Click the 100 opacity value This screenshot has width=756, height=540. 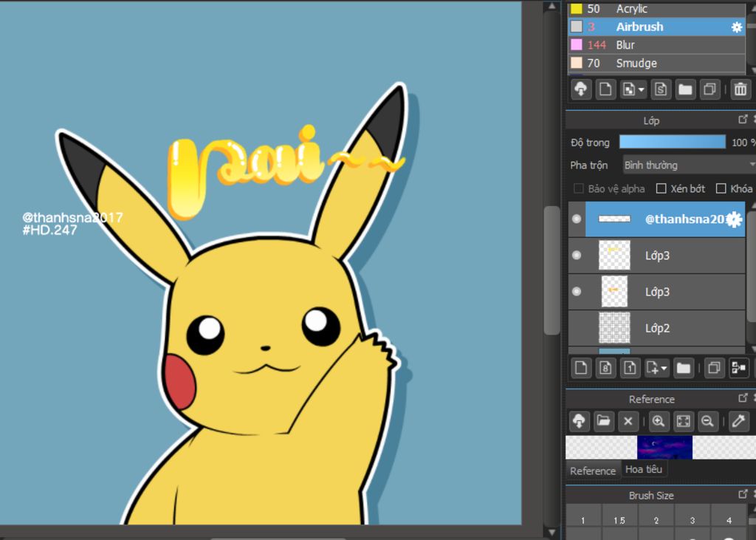pos(739,143)
